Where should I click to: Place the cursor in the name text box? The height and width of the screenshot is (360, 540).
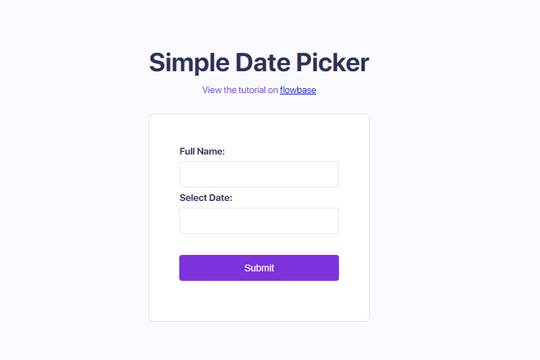[259, 174]
